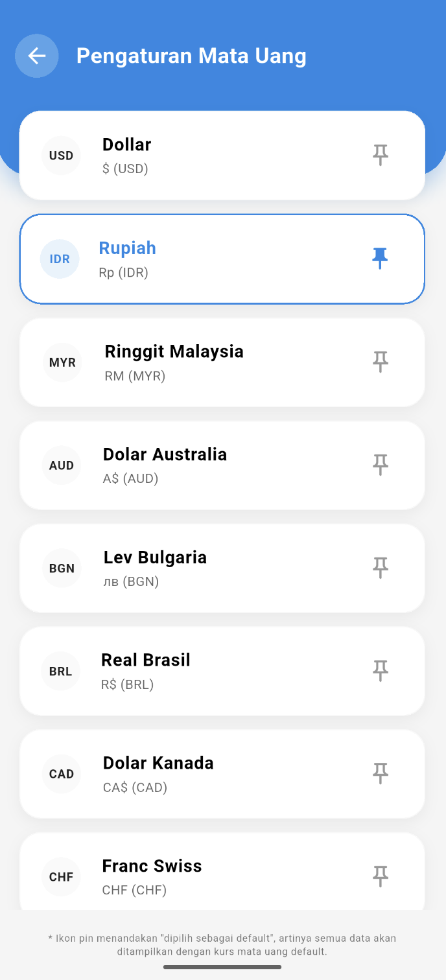Pin Dollar as default currency

[x=381, y=155]
